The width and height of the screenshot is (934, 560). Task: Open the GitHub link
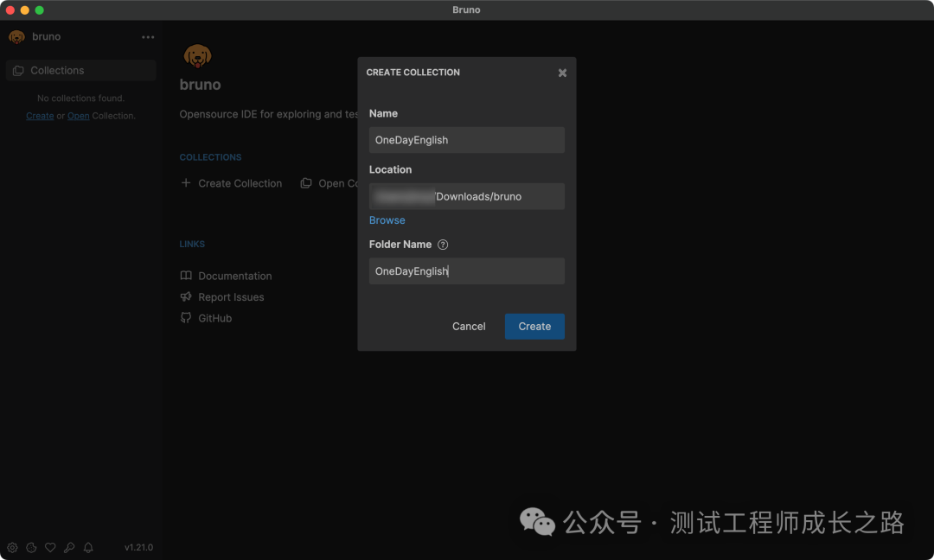tap(215, 318)
